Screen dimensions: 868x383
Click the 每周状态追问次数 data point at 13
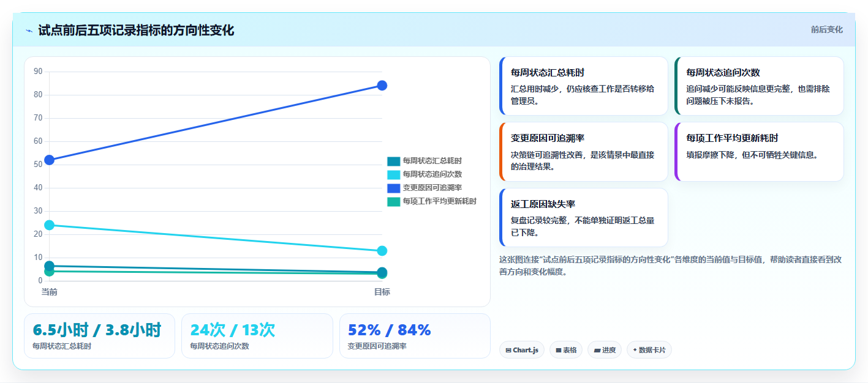382,251
